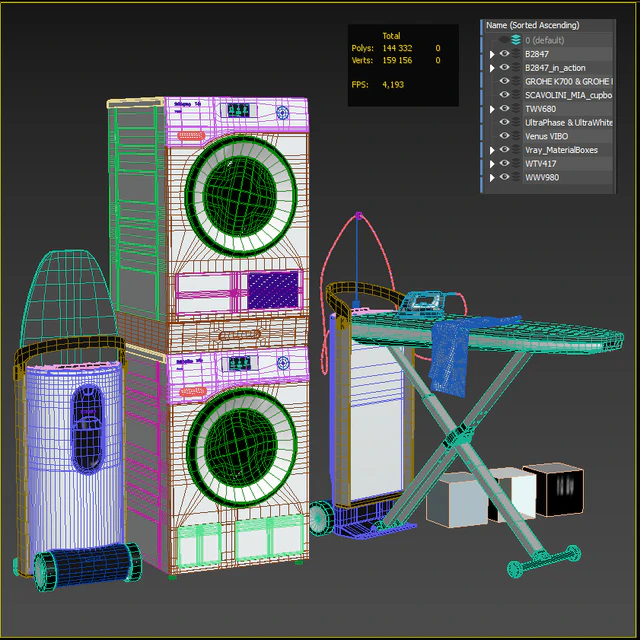Toggle visibility of Venus VIBO layer
This screenshot has width=640, height=640.
504,136
